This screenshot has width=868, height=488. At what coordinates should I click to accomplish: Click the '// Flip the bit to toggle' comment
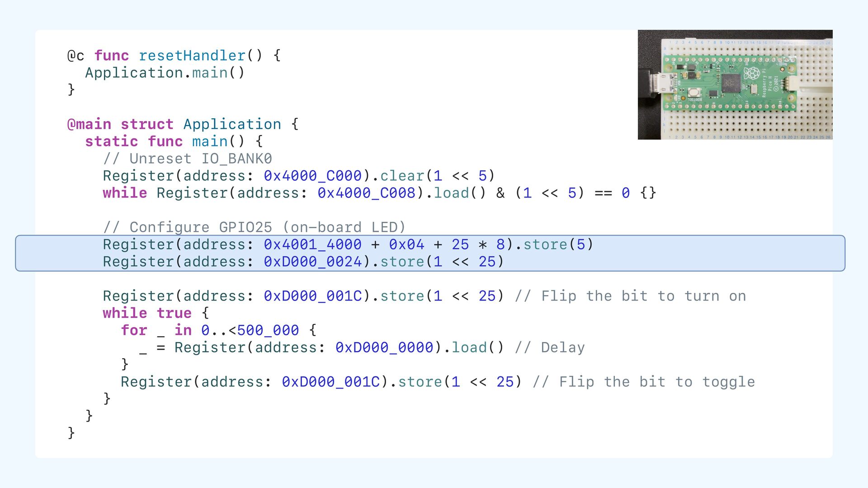click(x=643, y=382)
